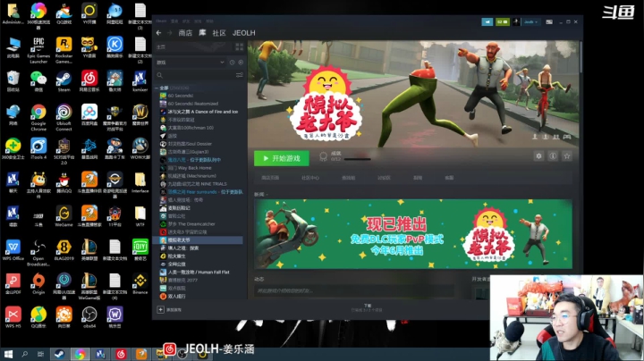Toggle library grid view icon
Image resolution: width=644 pixels, height=361 pixels.
click(x=240, y=46)
